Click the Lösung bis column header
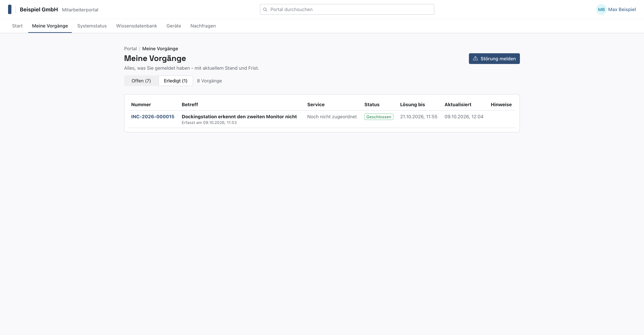The height and width of the screenshot is (335, 644). (413, 105)
